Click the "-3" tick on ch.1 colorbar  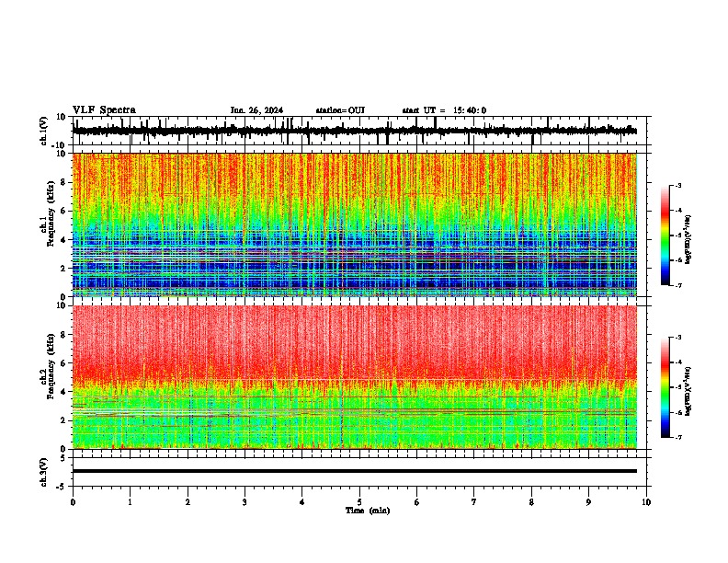(677, 185)
